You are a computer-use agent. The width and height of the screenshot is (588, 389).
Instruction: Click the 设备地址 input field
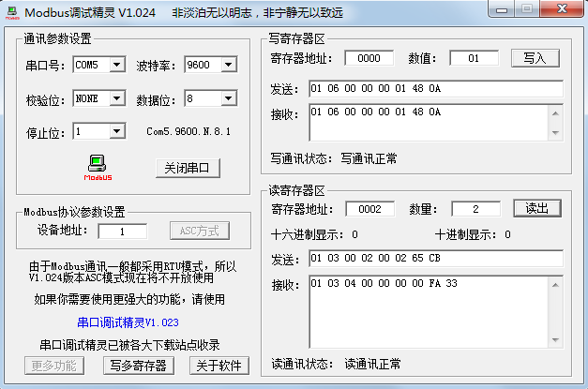122,231
